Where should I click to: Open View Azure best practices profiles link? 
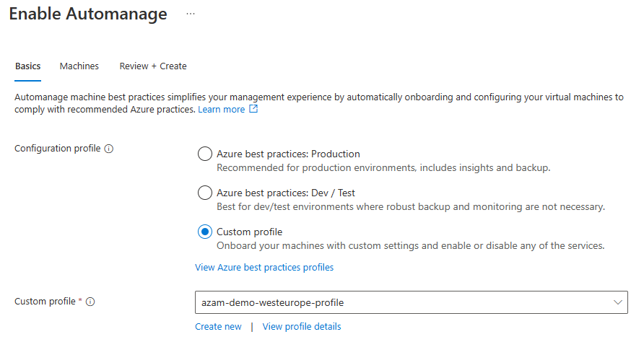click(264, 267)
